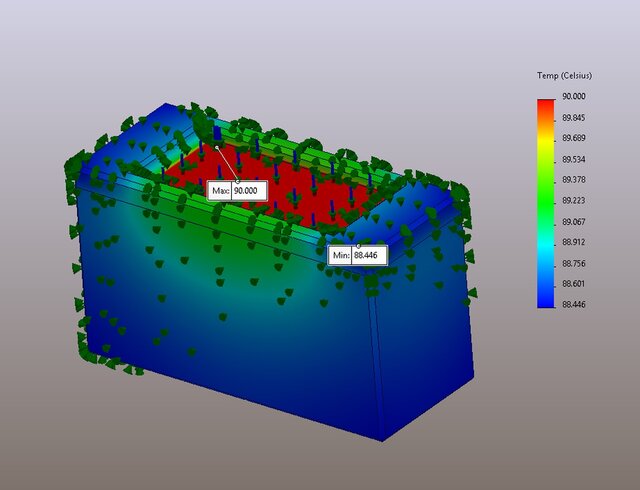Screen dimensions: 640x490
Task: Click the temperature color legend bar
Action: [546, 203]
